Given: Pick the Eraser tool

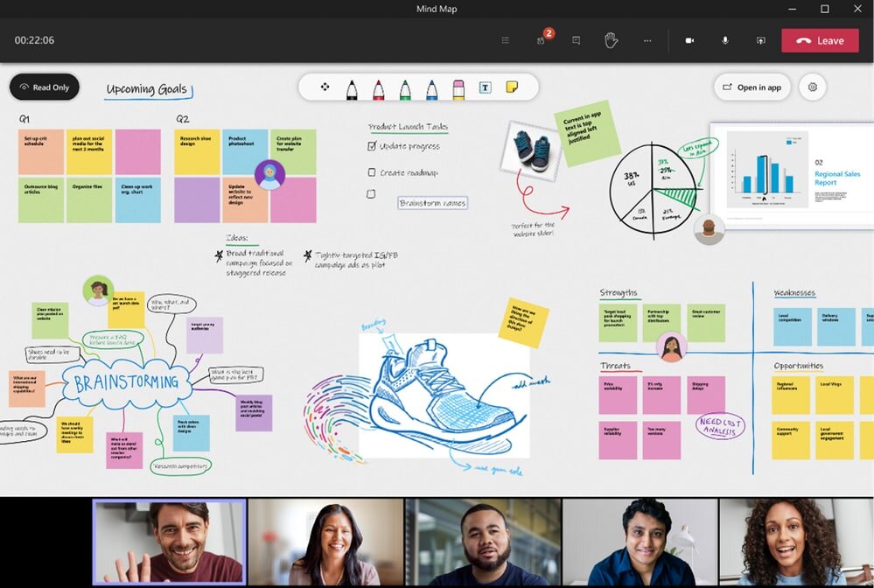Looking at the screenshot, I should (x=458, y=87).
